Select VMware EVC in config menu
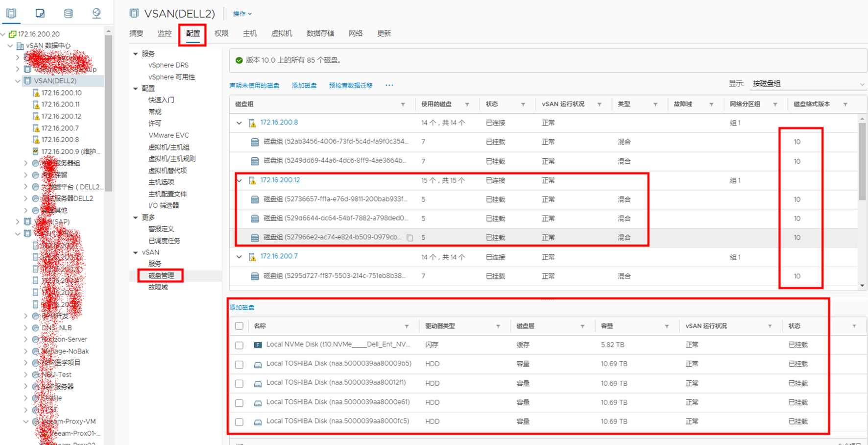This screenshot has width=868, height=445. 169,135
